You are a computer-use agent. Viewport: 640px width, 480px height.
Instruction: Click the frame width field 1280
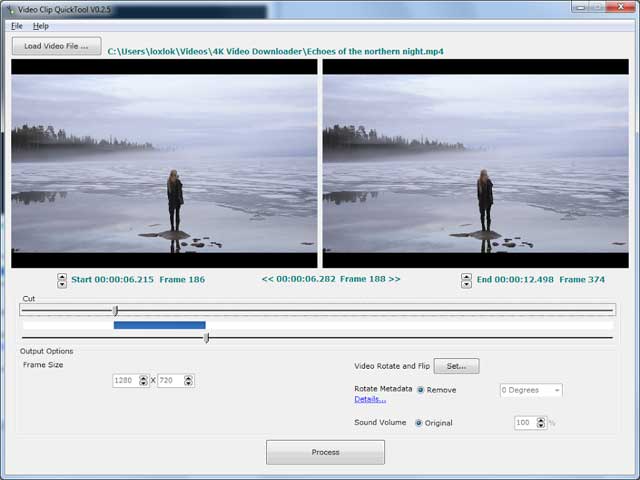coord(126,381)
